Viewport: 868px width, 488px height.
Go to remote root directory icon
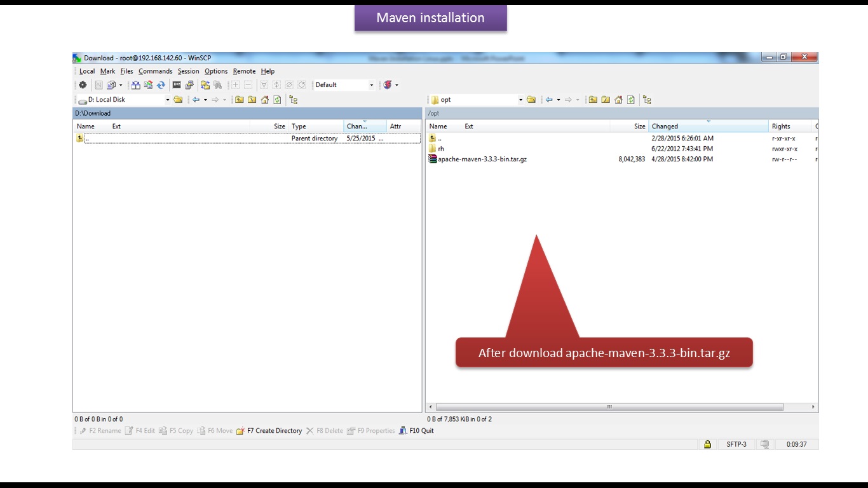click(x=606, y=100)
